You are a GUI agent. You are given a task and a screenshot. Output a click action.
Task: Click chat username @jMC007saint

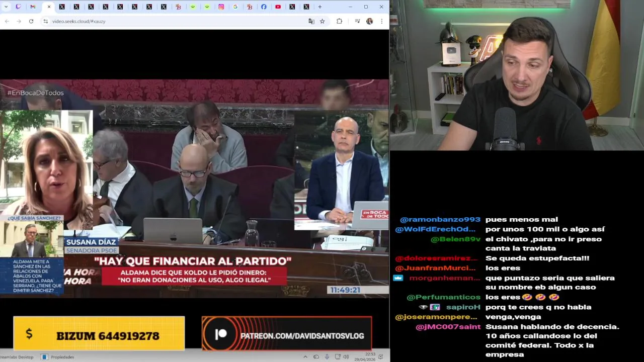click(x=448, y=327)
